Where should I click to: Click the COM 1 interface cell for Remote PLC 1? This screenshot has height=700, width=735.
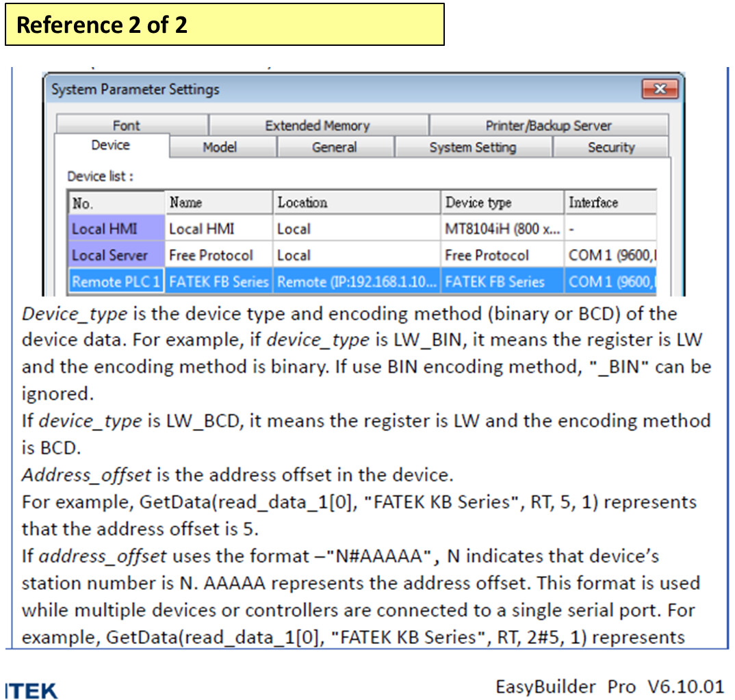[x=610, y=281]
